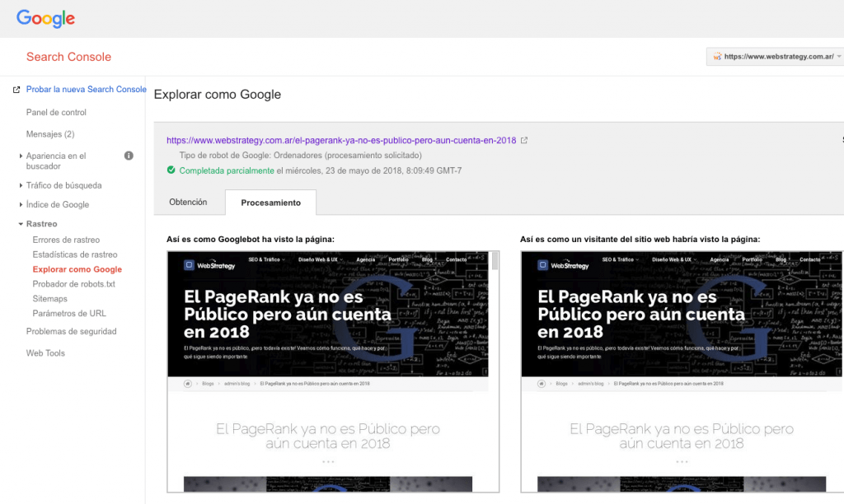Click the info icon next to Apariencia en el buscador

(129, 156)
